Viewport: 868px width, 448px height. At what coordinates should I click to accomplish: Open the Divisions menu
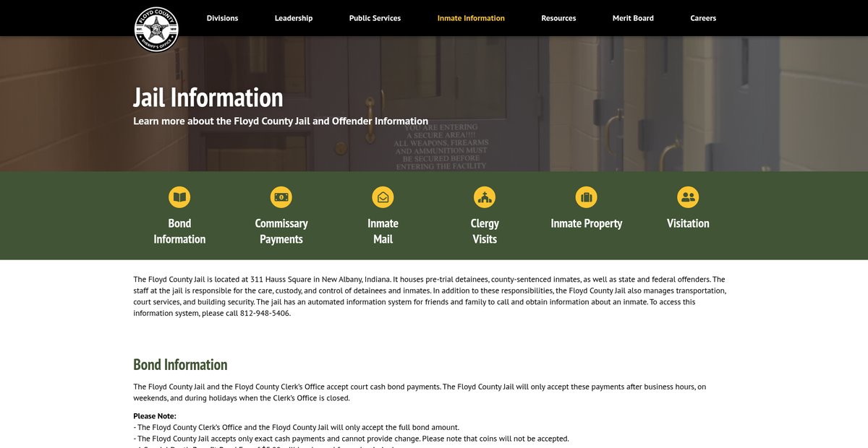coord(222,18)
